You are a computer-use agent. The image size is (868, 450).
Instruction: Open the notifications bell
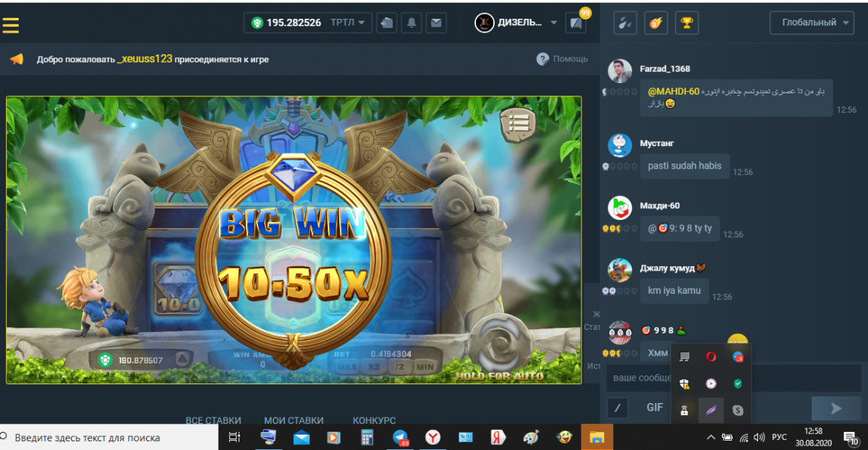412,22
